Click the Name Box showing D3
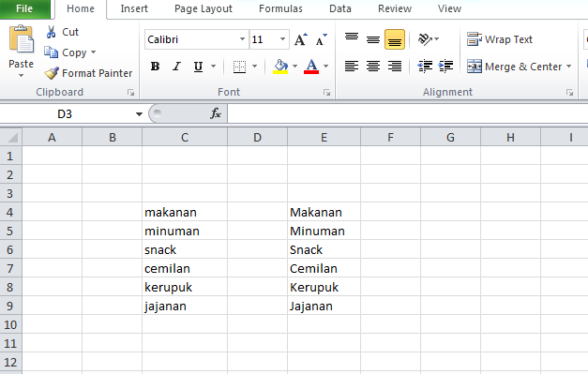The image size is (588, 374). click(x=65, y=114)
